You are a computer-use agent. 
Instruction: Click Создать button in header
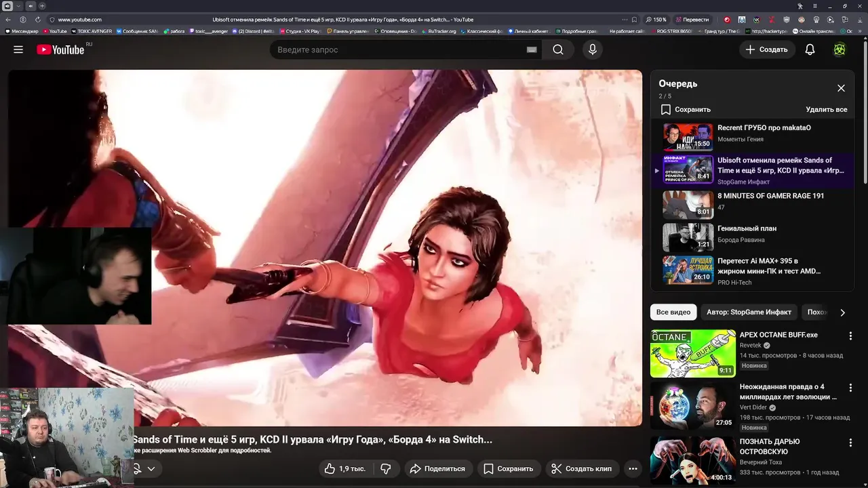point(767,49)
